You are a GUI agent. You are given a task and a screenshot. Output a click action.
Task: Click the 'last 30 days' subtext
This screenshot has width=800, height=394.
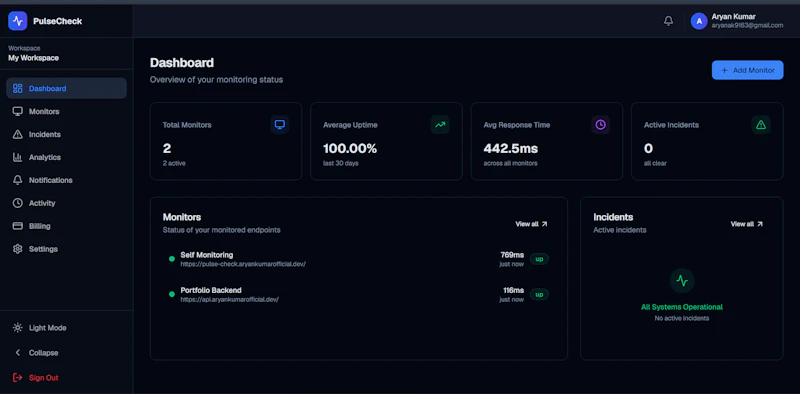click(341, 163)
